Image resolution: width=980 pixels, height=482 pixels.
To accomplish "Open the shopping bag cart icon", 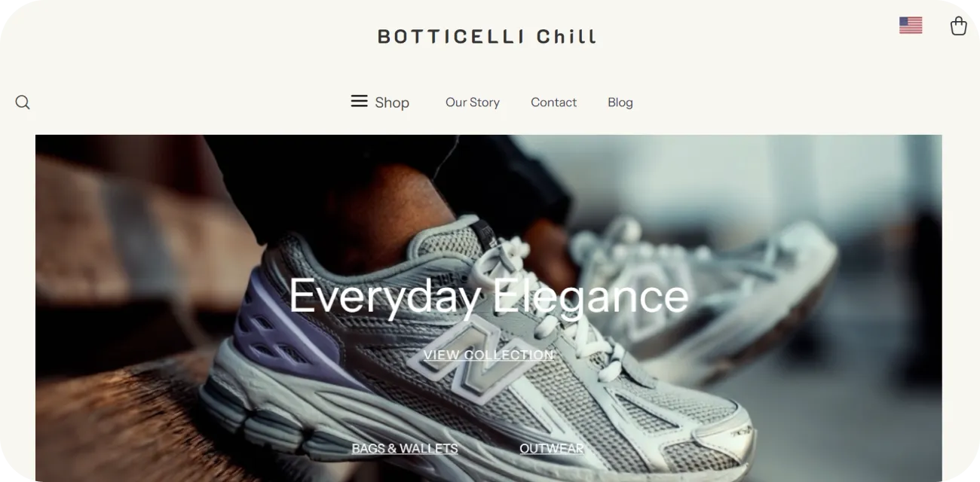I will (958, 26).
